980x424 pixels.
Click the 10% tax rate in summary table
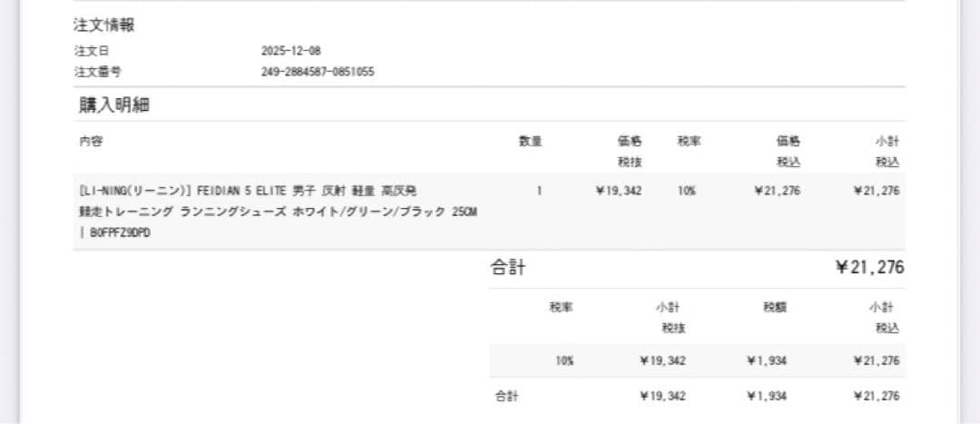tap(564, 360)
